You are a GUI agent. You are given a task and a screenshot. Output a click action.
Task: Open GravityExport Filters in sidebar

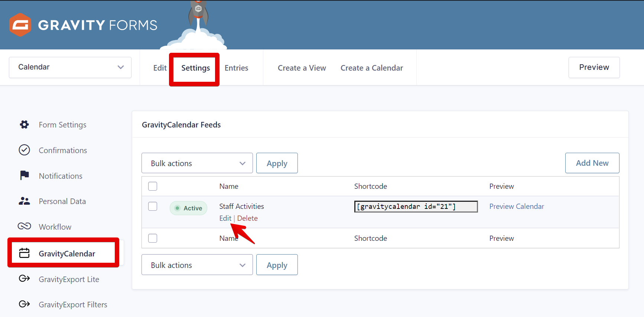[x=73, y=304]
